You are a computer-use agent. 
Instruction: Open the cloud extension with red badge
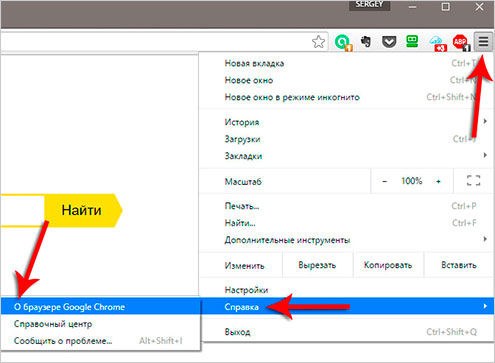point(437,43)
